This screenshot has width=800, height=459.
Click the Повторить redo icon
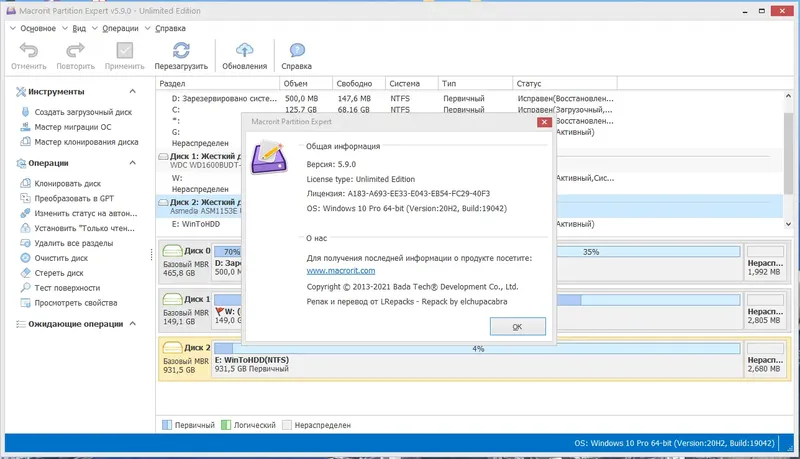click(x=75, y=50)
